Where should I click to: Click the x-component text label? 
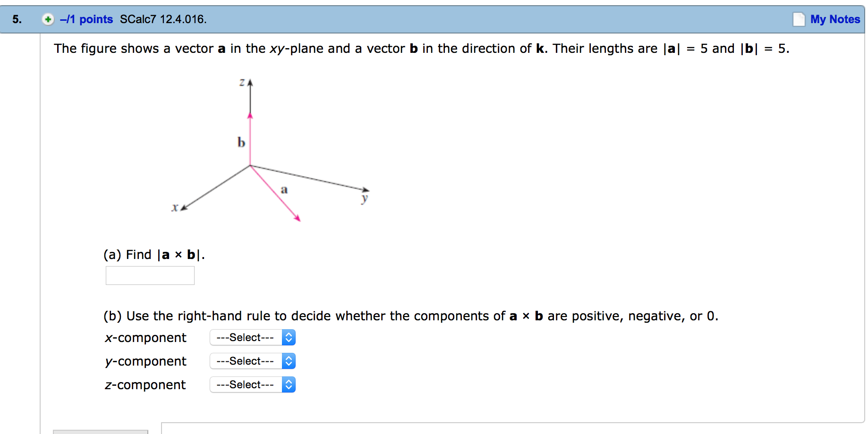(x=145, y=338)
